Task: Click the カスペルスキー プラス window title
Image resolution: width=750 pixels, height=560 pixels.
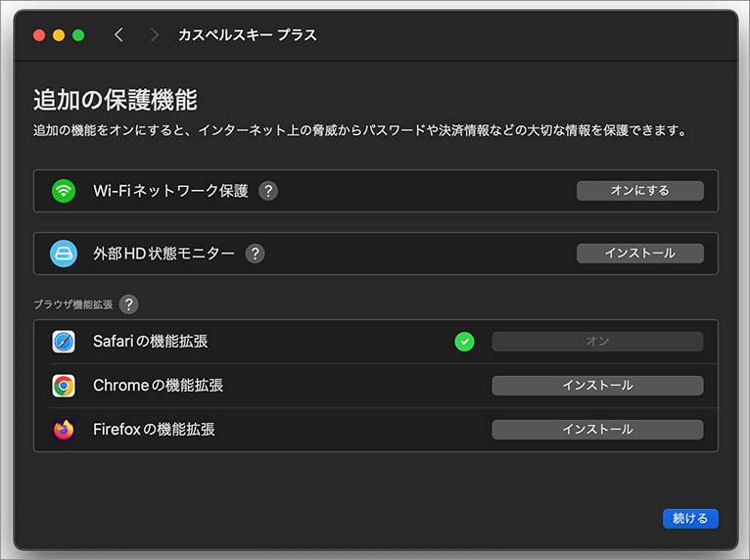Action: [248, 35]
